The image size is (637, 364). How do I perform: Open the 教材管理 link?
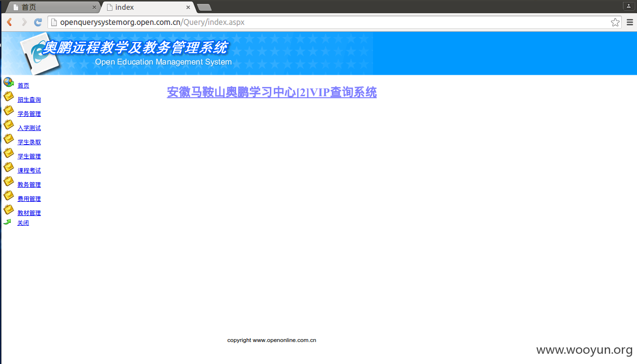29,213
